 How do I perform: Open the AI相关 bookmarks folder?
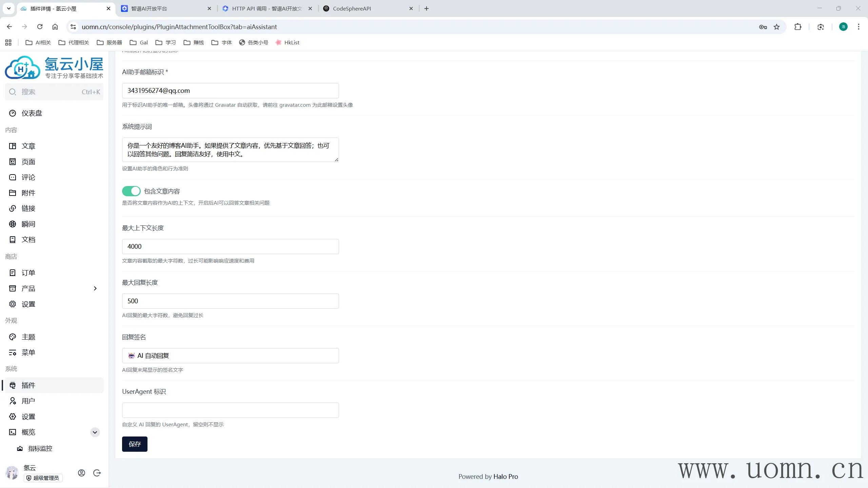click(38, 42)
